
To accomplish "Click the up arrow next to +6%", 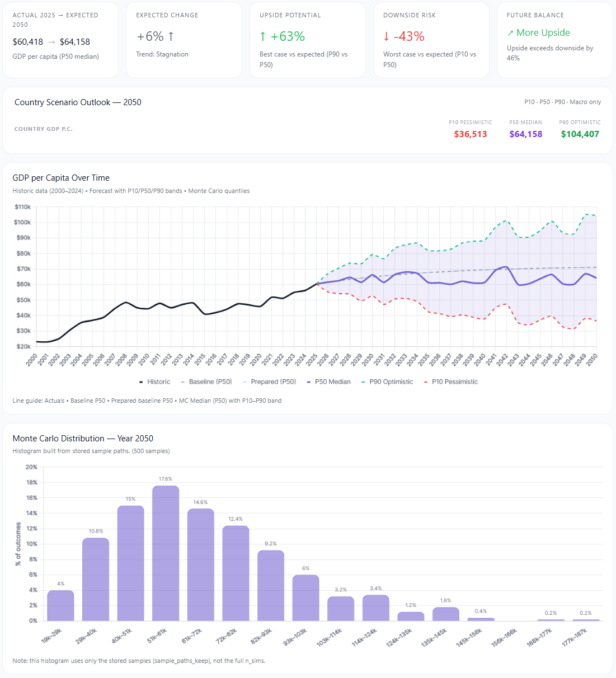I will click(x=171, y=36).
